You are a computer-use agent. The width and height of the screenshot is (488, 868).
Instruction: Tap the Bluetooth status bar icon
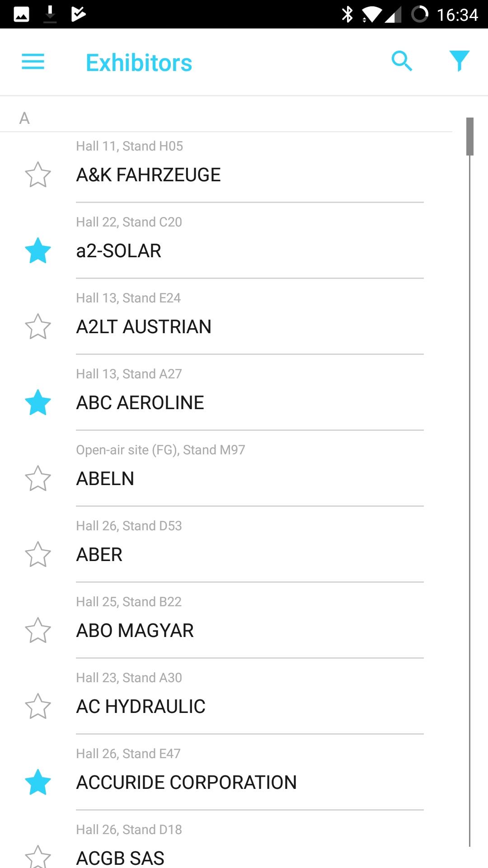(347, 14)
